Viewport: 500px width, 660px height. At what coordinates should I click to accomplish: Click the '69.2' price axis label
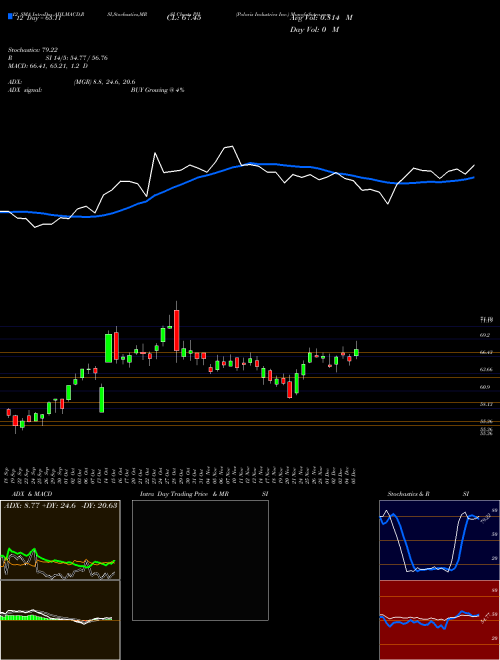point(485,335)
